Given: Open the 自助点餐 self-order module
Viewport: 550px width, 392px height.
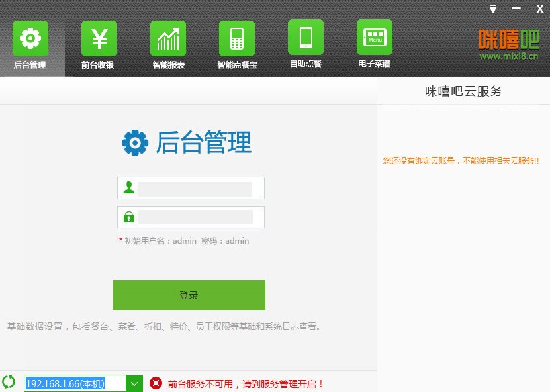Looking at the screenshot, I should [306, 38].
